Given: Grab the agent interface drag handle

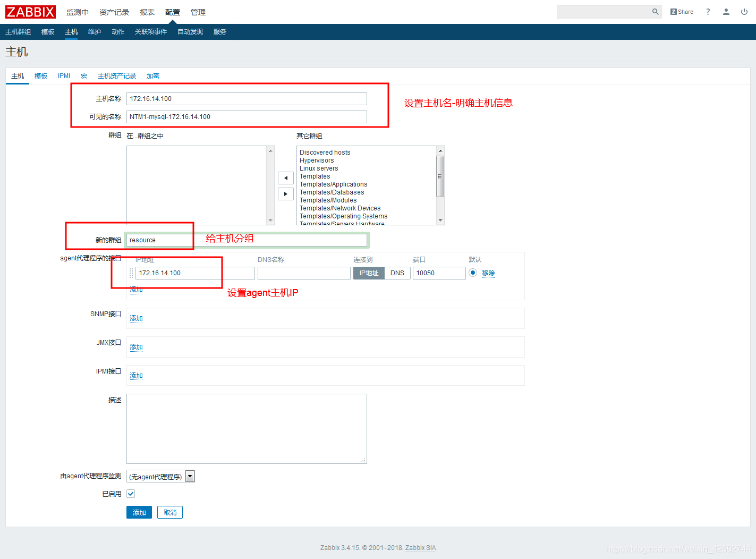Looking at the screenshot, I should pos(131,273).
